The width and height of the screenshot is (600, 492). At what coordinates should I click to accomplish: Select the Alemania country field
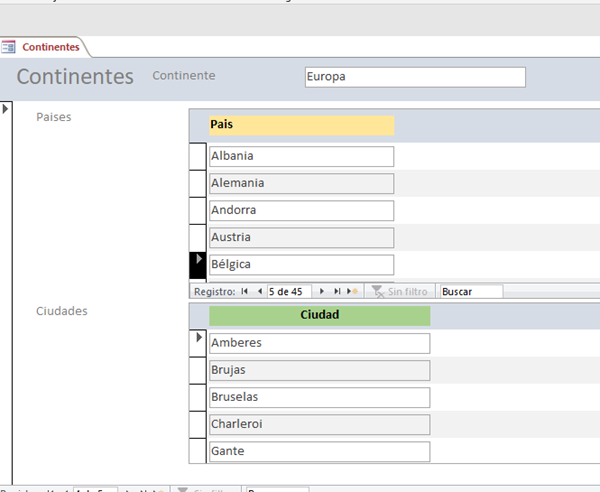tap(302, 183)
